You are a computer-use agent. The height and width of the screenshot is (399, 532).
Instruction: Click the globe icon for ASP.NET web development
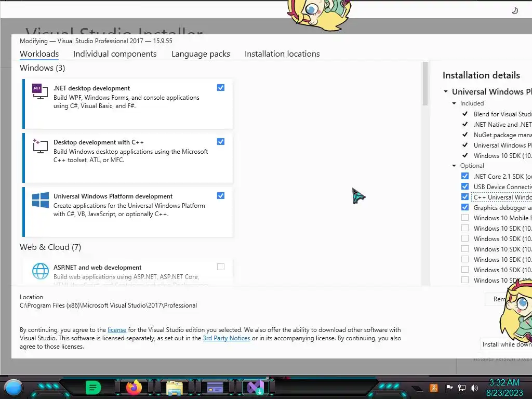click(x=41, y=271)
